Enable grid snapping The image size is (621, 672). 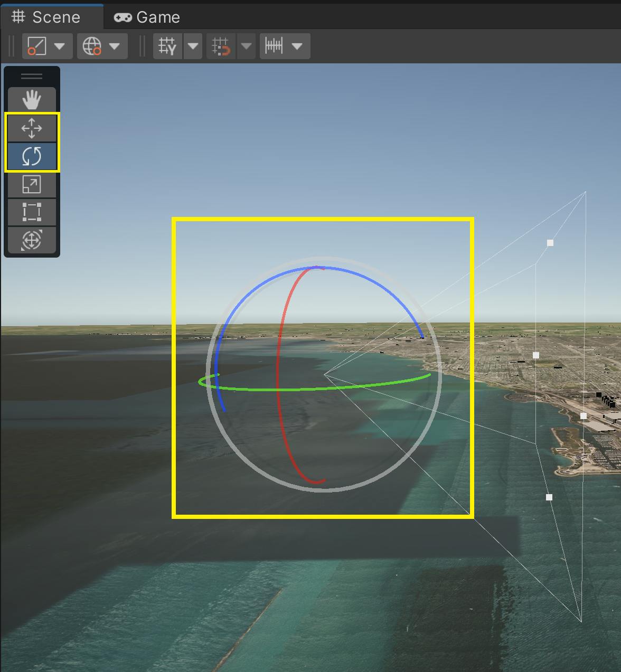(220, 46)
